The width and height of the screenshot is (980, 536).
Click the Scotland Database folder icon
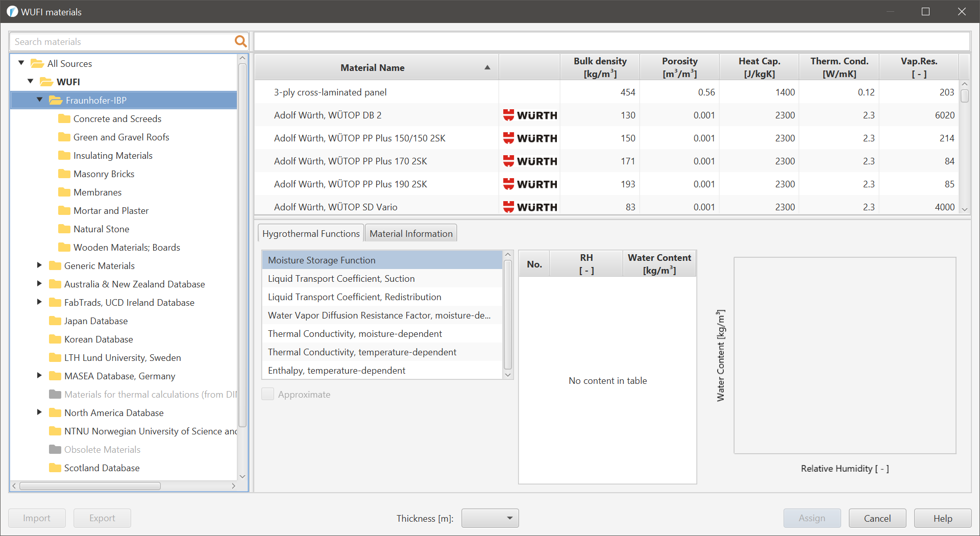[x=55, y=468]
